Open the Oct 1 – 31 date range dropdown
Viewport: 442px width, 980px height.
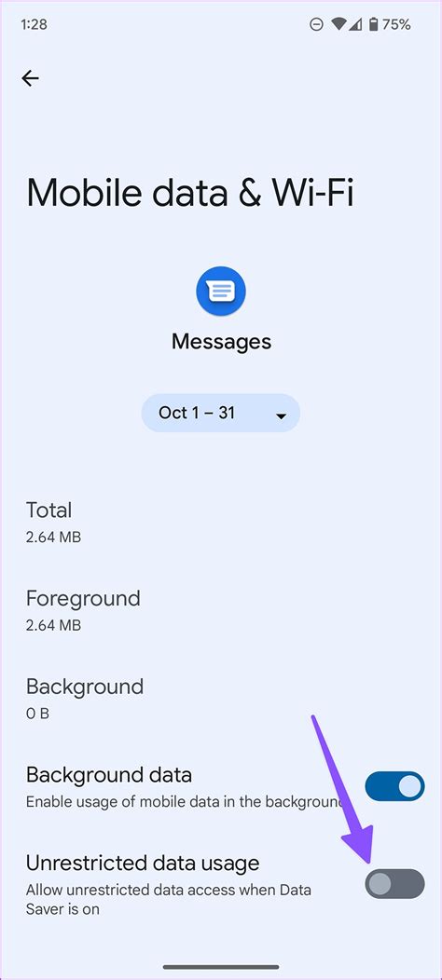click(220, 413)
